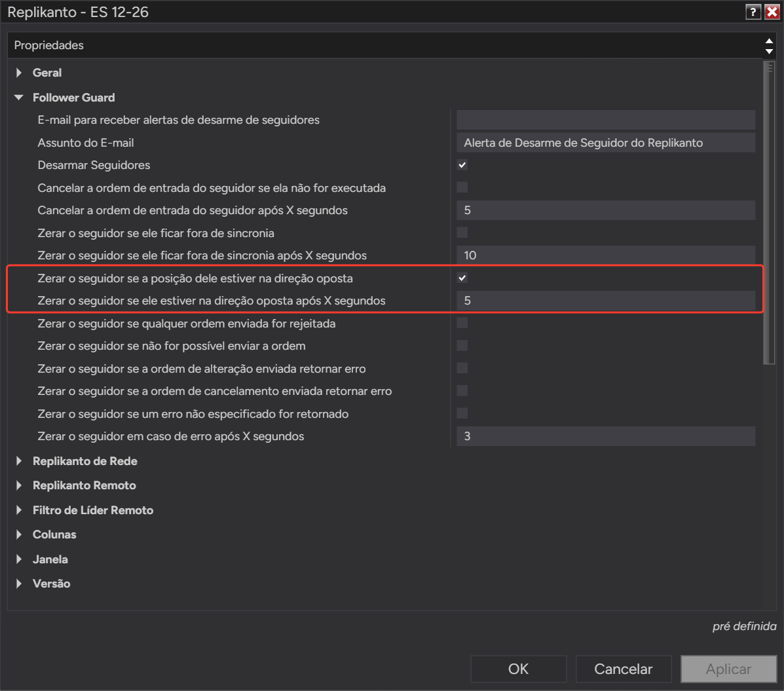Uncheck zerar seguidor posição na direção oposta
Viewport: 784px width, 691px height.
(462, 278)
